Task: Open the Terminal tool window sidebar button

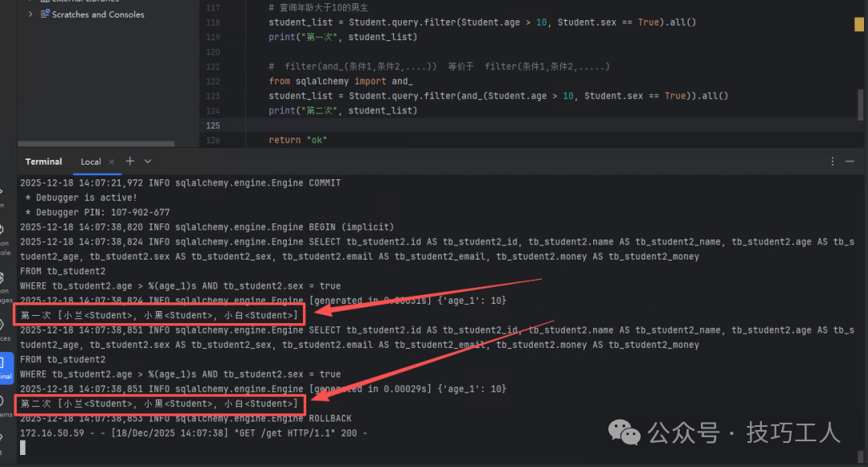Action: click(x=6, y=367)
